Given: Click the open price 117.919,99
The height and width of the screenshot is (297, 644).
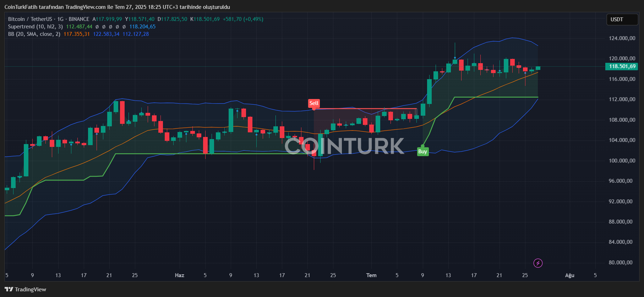Looking at the screenshot, I should [109, 19].
